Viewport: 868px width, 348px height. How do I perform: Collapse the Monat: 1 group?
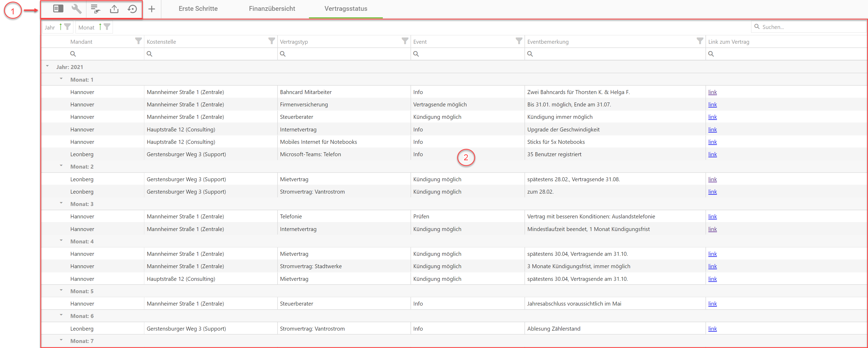[61, 79]
